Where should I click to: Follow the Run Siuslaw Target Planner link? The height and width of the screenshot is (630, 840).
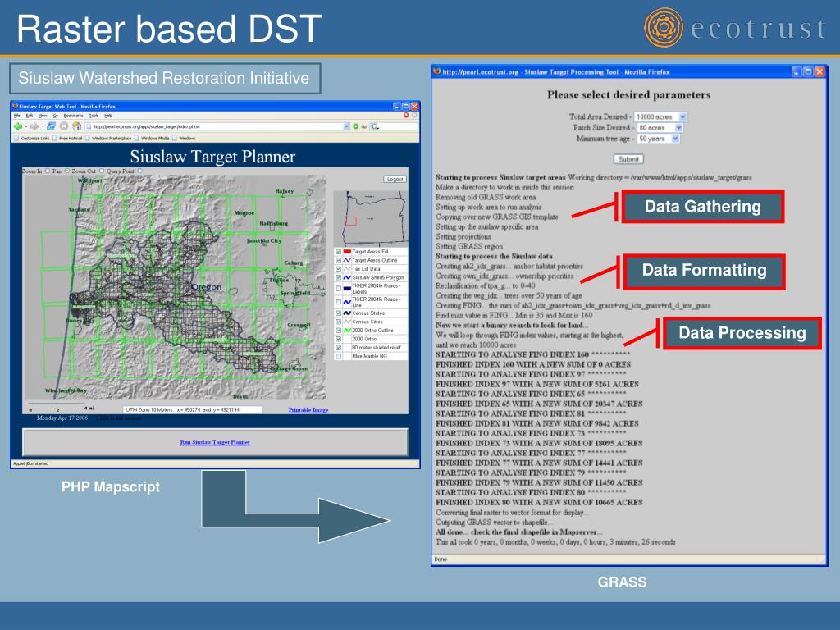point(215,442)
